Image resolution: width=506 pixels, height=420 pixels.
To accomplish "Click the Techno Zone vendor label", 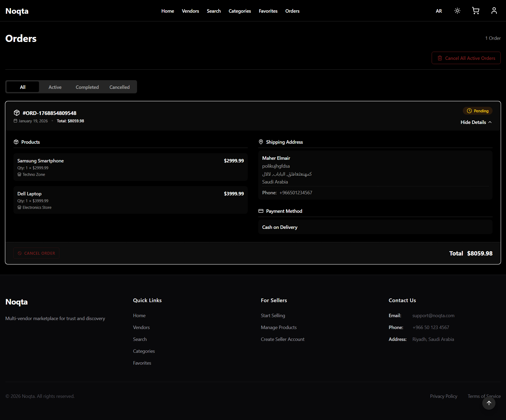I will click(x=34, y=175).
